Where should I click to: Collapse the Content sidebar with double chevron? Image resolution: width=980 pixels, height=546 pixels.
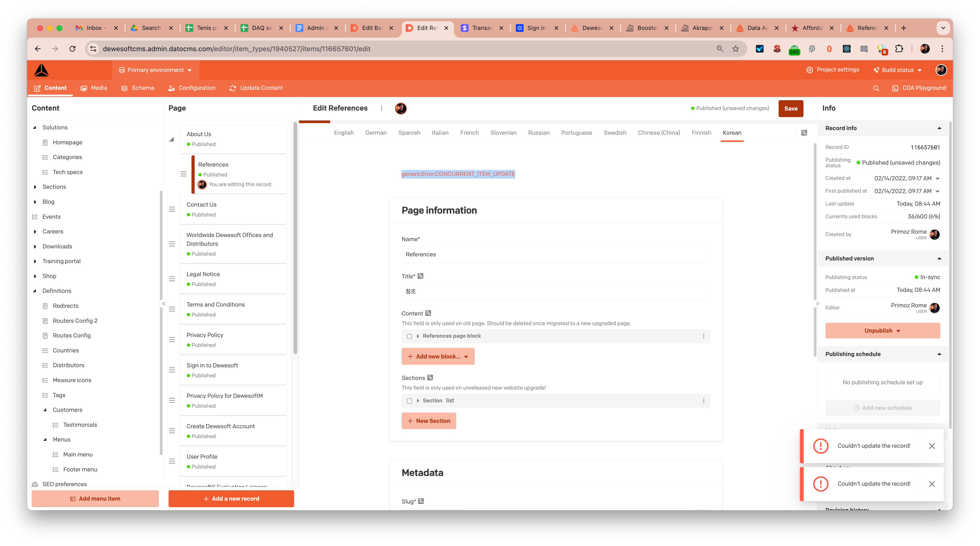click(163, 303)
